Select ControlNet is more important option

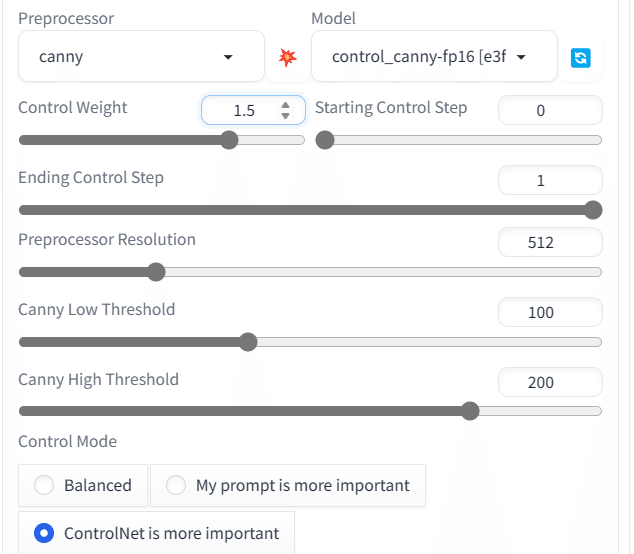pos(156,533)
